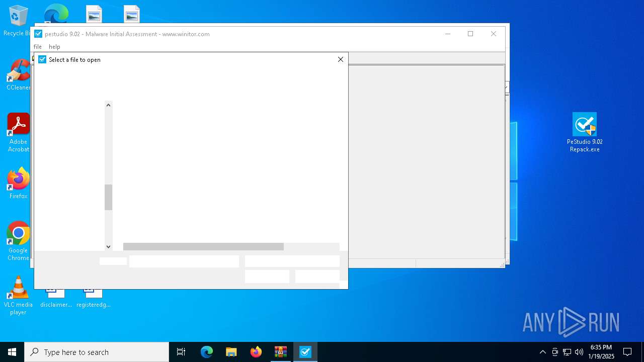Click the vertical scrollbar thumb in the dialog

click(x=108, y=197)
